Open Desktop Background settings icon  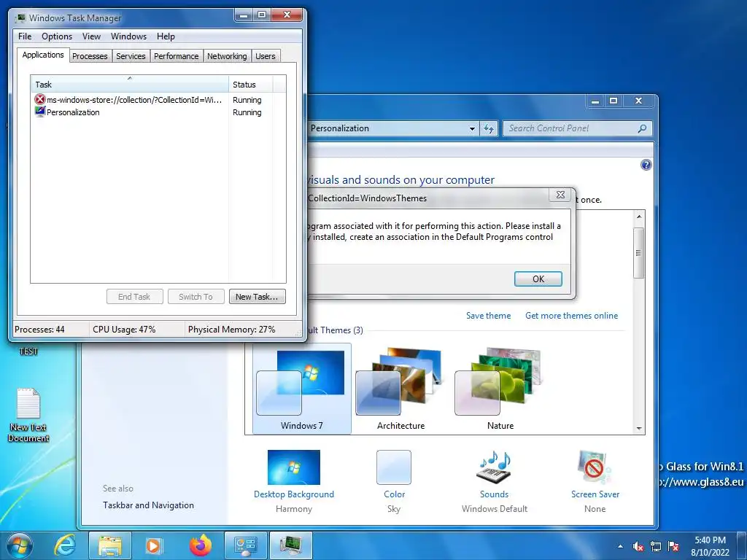pos(294,467)
